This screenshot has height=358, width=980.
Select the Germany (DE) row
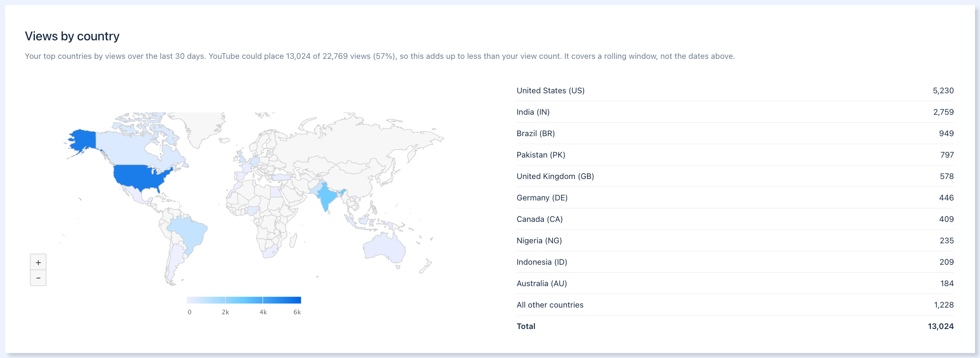click(735, 198)
